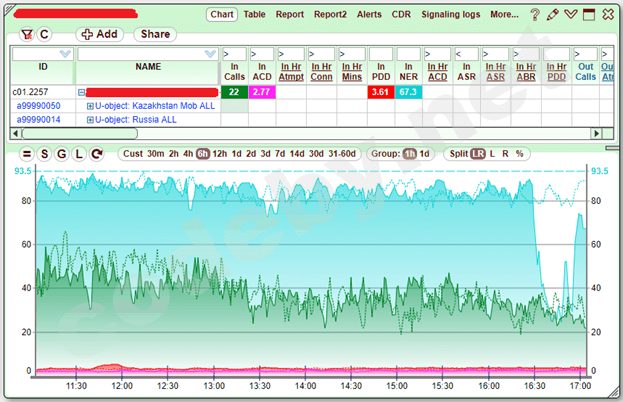Click the In Calls filter field

(234, 54)
